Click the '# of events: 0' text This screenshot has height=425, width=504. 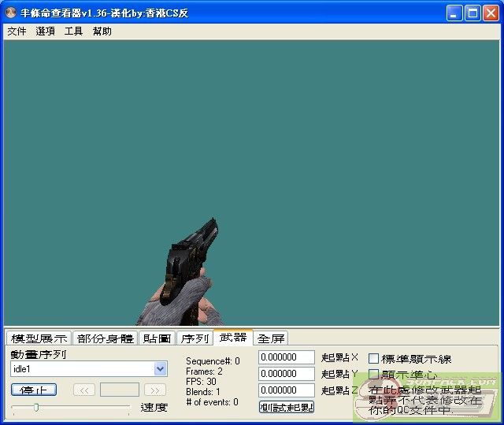tap(212, 402)
